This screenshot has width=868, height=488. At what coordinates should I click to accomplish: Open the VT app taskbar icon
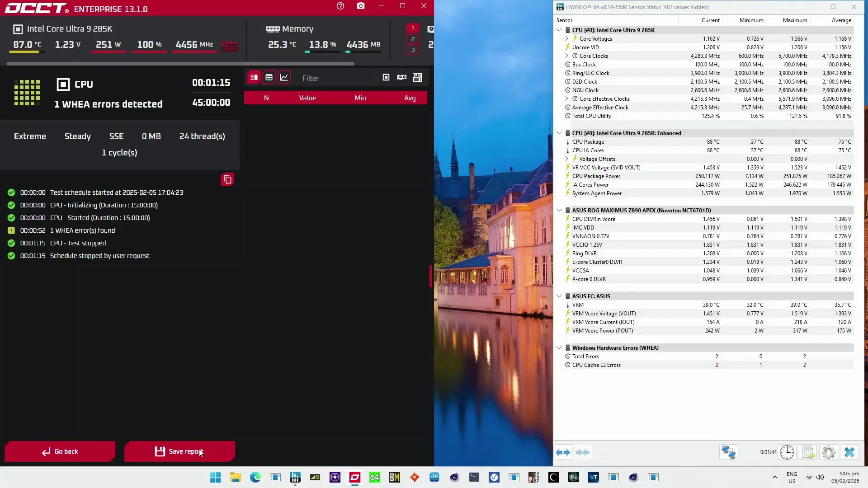pyautogui.click(x=594, y=477)
